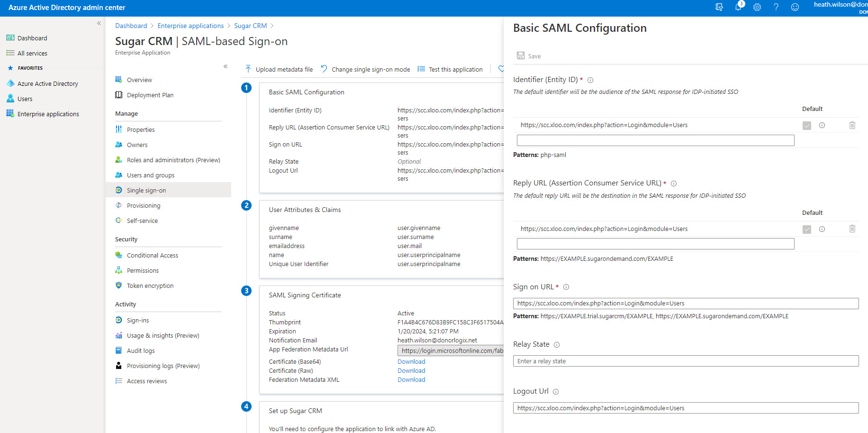Click info icon beside Relay State

pos(557,345)
